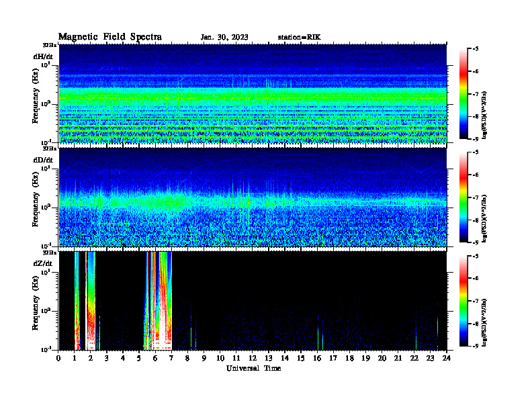Image resolution: width=532 pixels, height=411 pixels.
Task: Select the dD/dt panel label
Action: (x=43, y=160)
